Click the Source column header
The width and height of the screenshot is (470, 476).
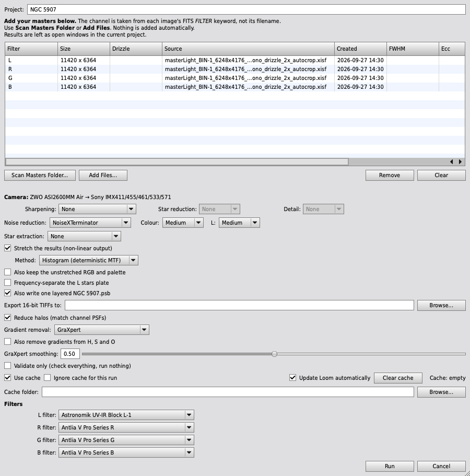[x=248, y=49]
